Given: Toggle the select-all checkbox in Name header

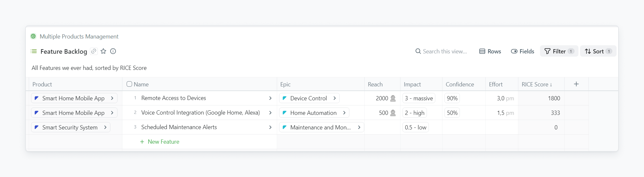Looking at the screenshot, I should point(129,84).
